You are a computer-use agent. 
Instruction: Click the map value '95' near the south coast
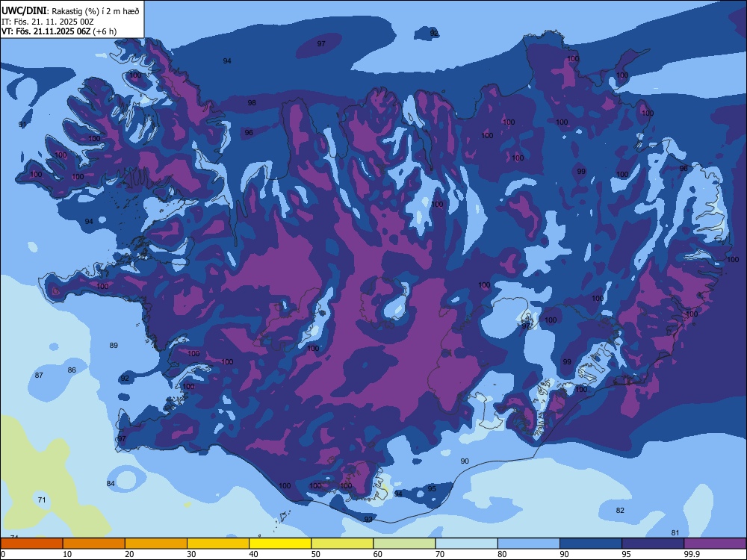[x=432, y=488]
